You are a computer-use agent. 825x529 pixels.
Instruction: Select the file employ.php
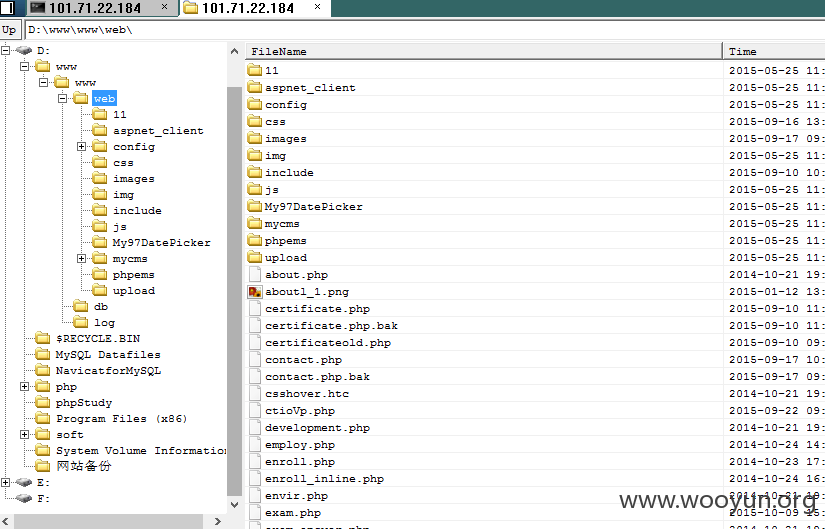point(300,445)
